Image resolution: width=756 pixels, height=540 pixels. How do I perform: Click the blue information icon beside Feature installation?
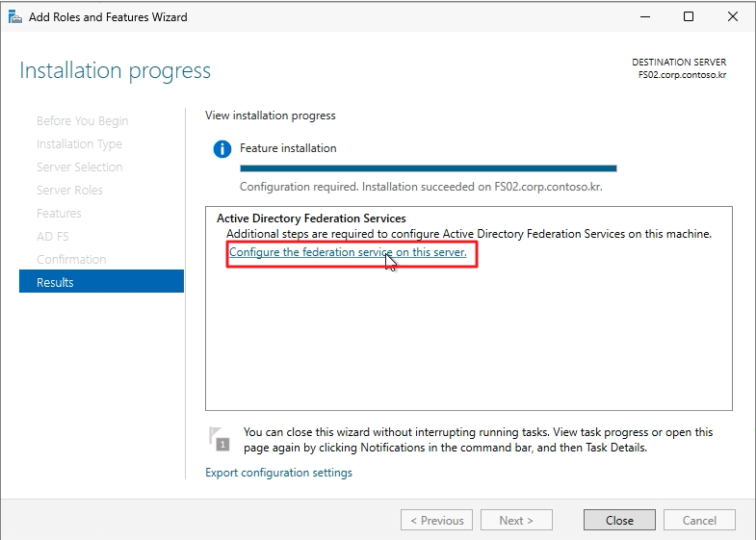(222, 149)
